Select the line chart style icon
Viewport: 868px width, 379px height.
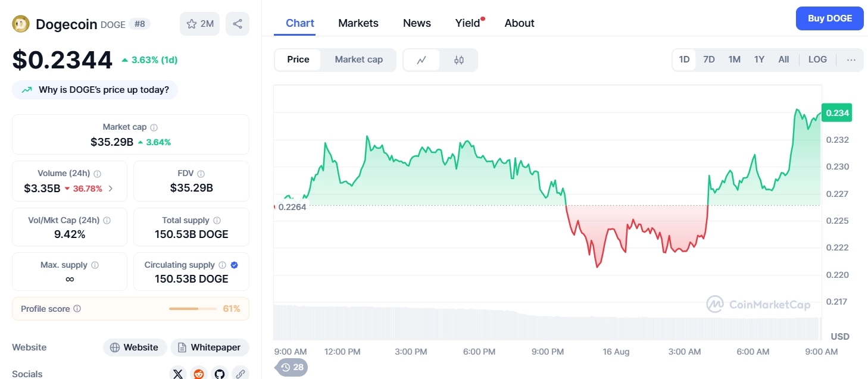(x=422, y=59)
